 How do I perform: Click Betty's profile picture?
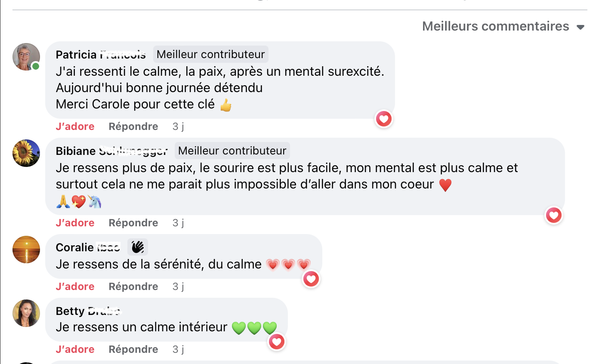tap(26, 313)
